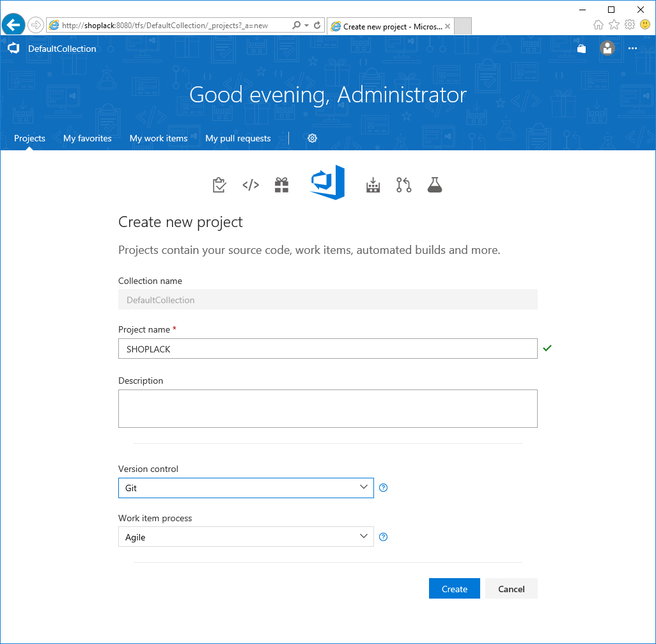Click the code brackets icon
This screenshot has width=656, height=644.
[x=251, y=185]
